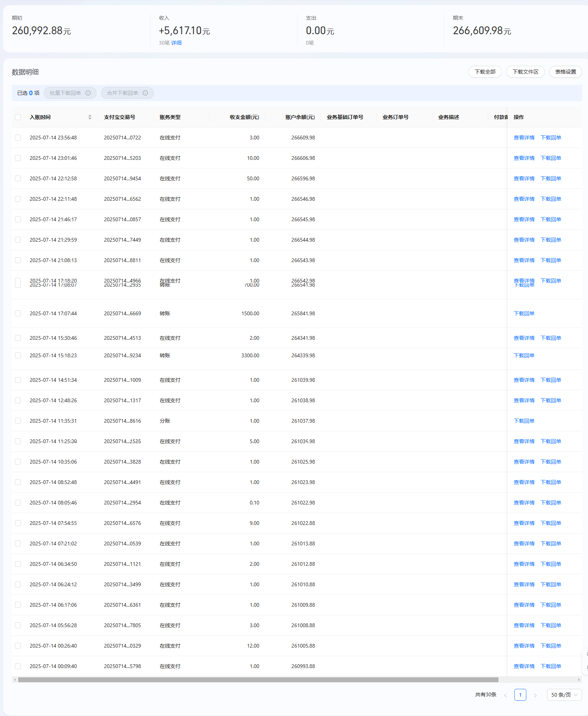Click the 账务类型 column header

click(x=170, y=117)
